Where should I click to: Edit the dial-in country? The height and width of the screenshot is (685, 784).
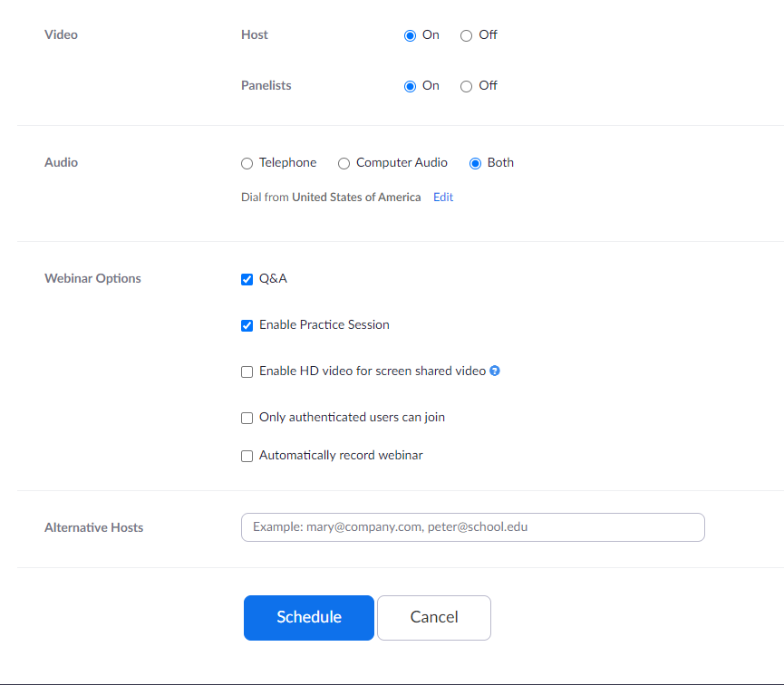click(x=443, y=198)
